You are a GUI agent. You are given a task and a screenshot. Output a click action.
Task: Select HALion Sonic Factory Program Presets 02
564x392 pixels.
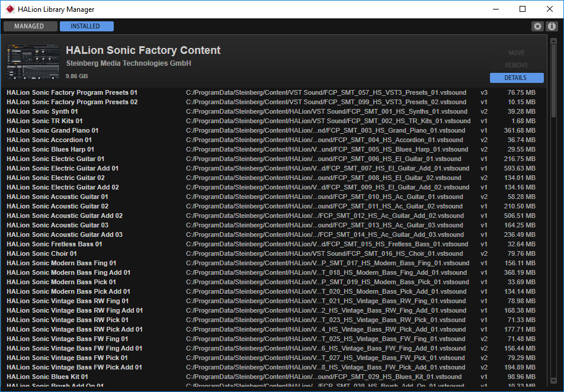pyautogui.click(x=72, y=102)
